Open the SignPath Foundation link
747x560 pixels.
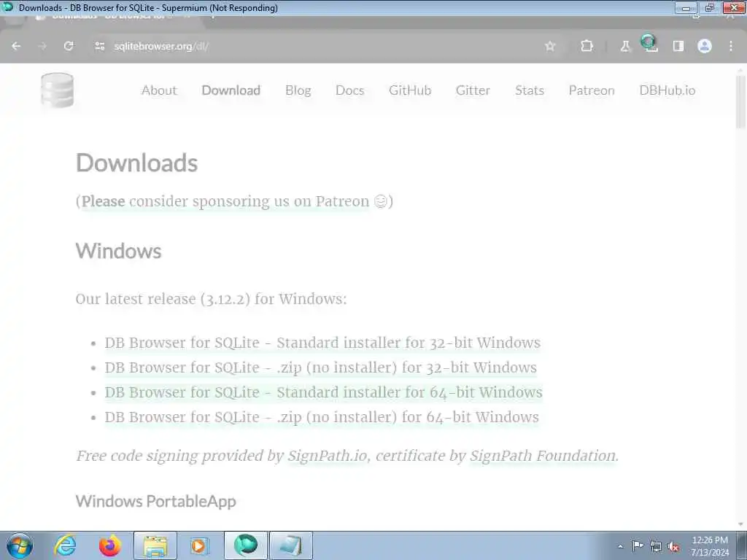point(543,456)
